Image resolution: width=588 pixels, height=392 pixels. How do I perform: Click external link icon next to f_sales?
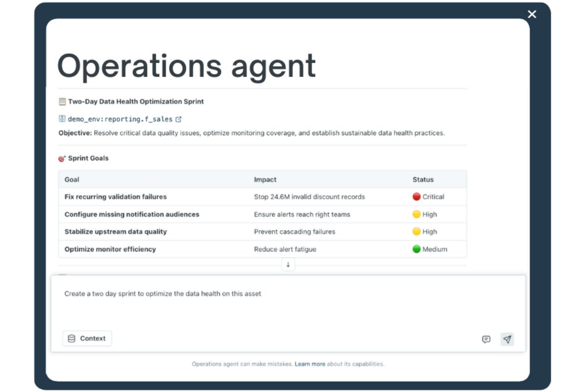tap(178, 119)
